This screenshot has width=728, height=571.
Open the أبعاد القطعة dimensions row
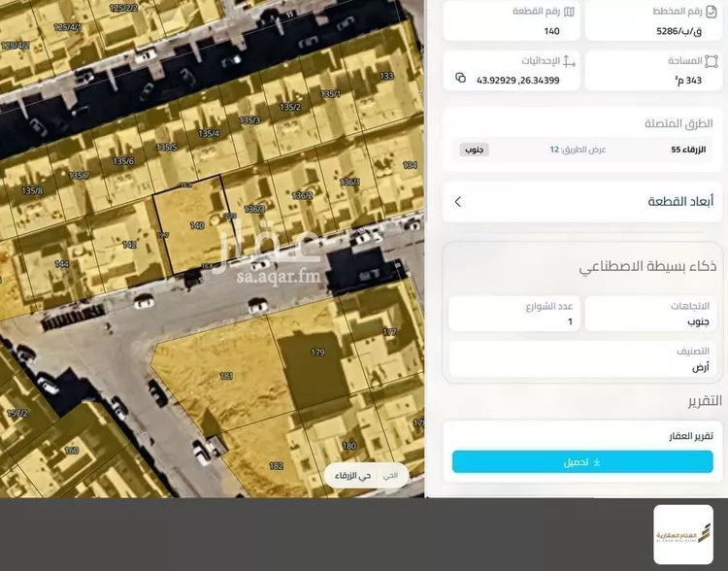(x=582, y=202)
